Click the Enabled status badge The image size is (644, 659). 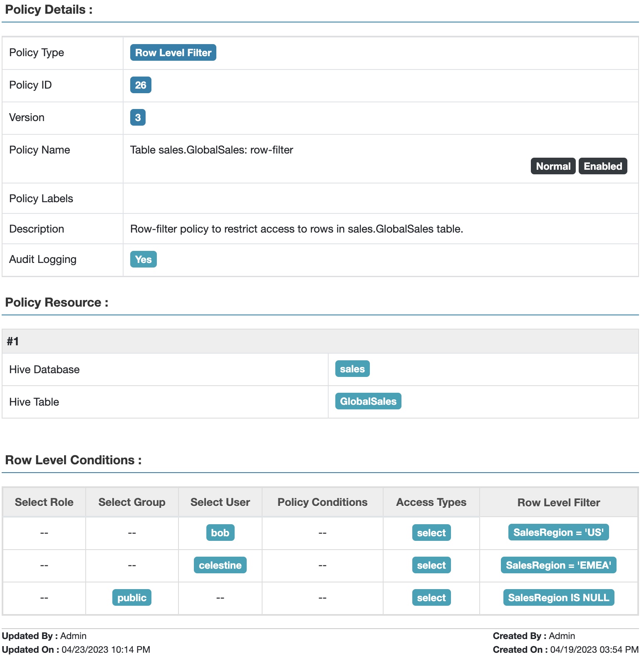602,166
